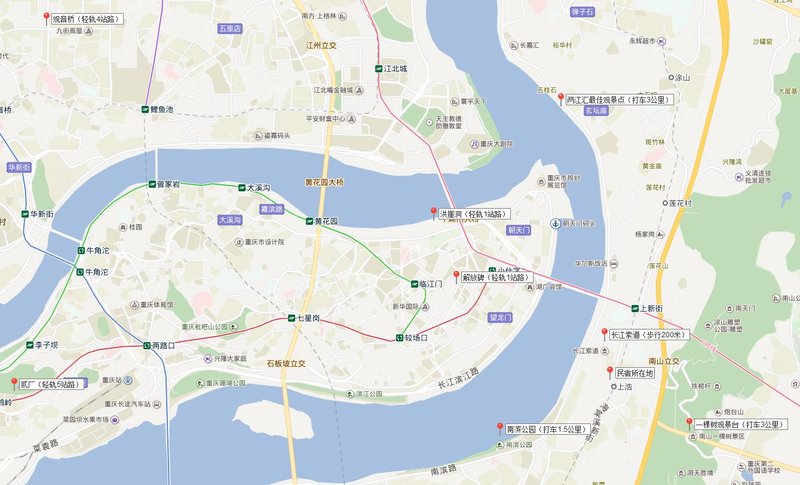Select the red pin for 解放碑

click(457, 276)
